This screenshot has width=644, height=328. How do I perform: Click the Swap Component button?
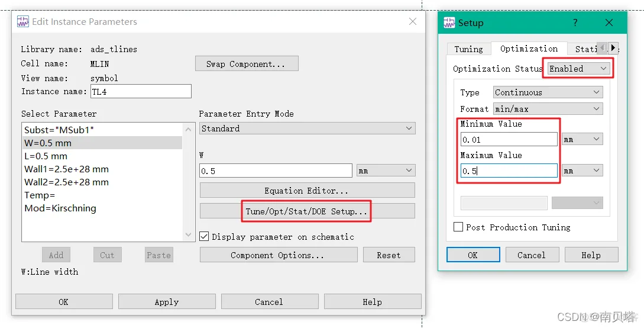tap(247, 64)
